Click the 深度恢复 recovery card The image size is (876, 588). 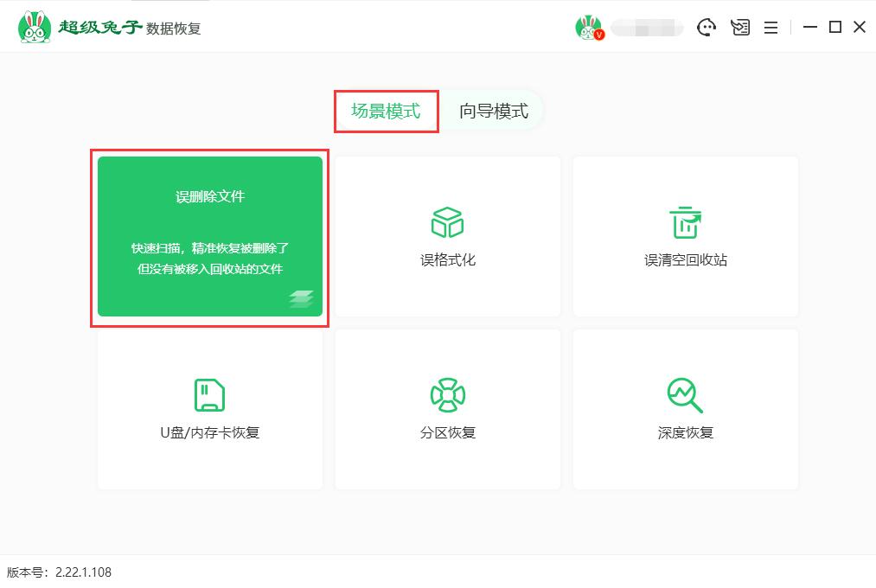click(x=684, y=409)
